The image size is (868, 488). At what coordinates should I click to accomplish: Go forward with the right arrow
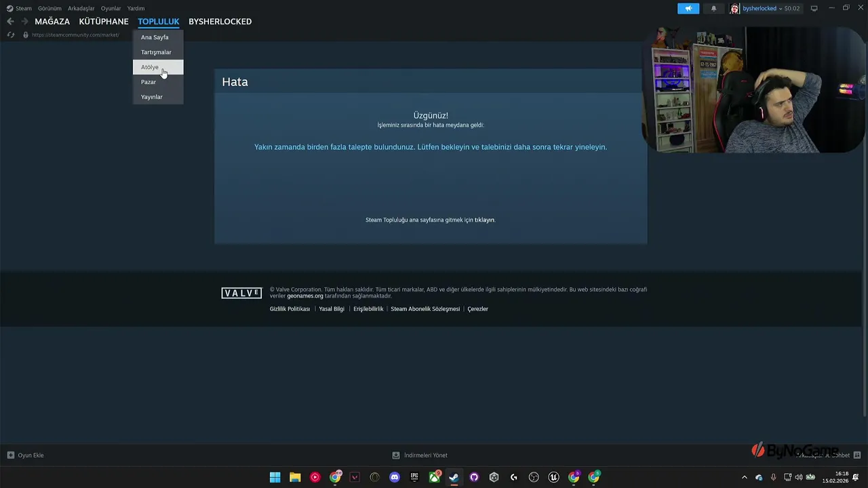[24, 22]
